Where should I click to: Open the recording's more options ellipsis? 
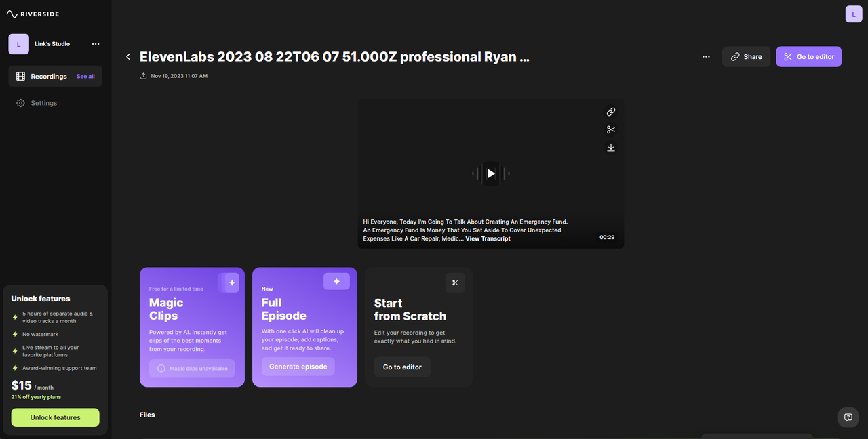click(x=706, y=57)
